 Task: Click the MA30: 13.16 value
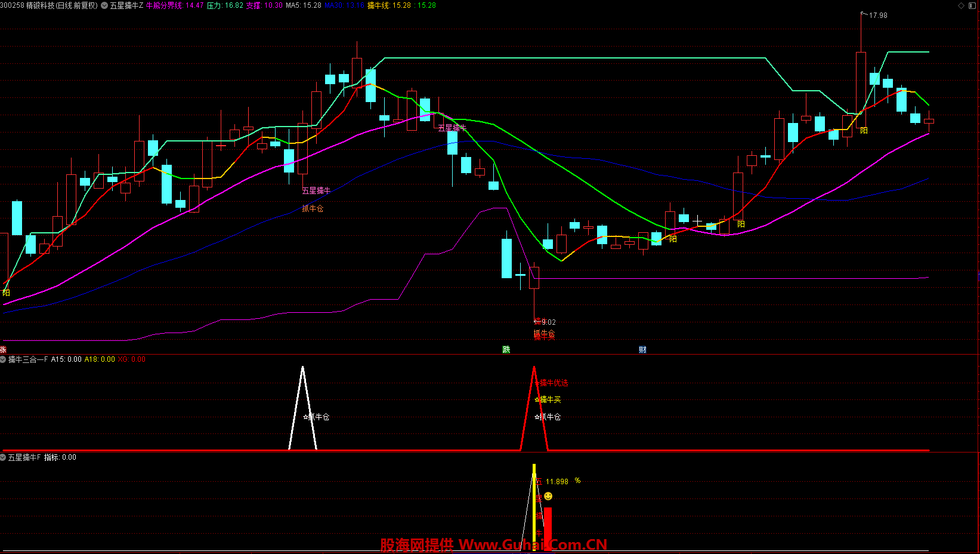[344, 5]
